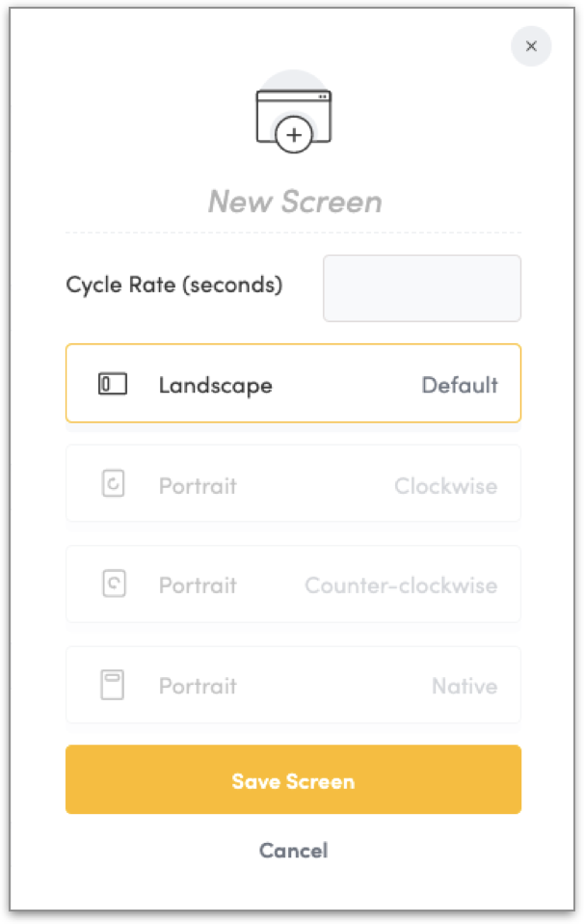Viewport: 584px width, 924px height.
Task: Close the New Screen dialog with X
Action: [531, 46]
